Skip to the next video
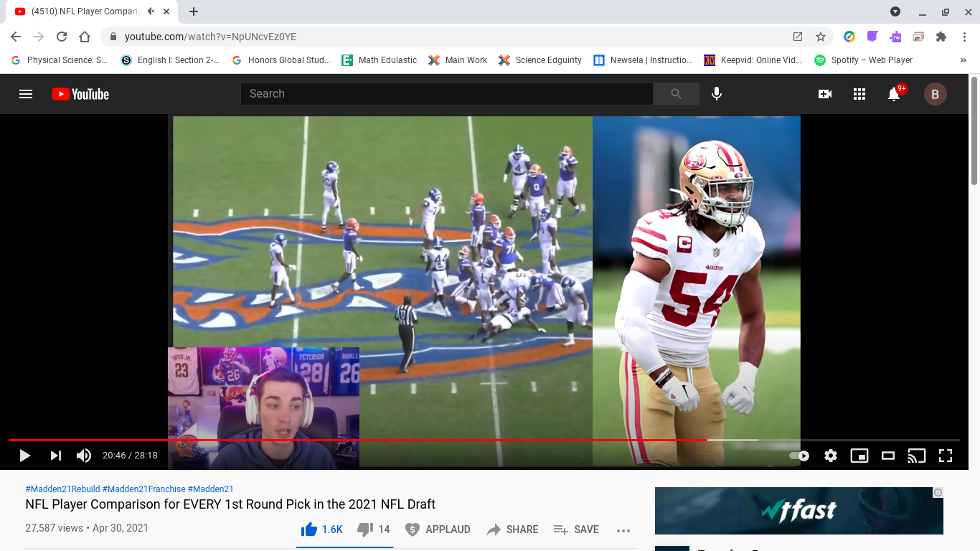Viewport: 980px width, 551px height. [x=55, y=456]
